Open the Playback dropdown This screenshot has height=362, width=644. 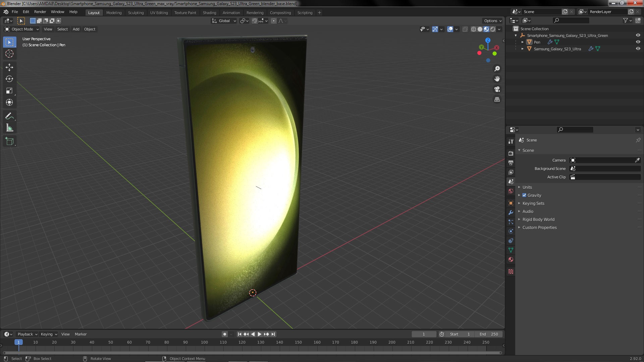27,334
